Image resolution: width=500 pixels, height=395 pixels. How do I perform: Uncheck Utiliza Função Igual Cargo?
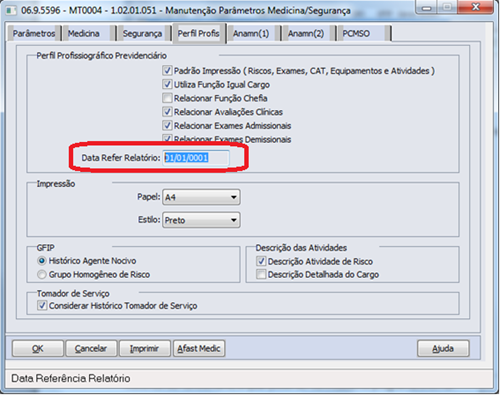(167, 84)
